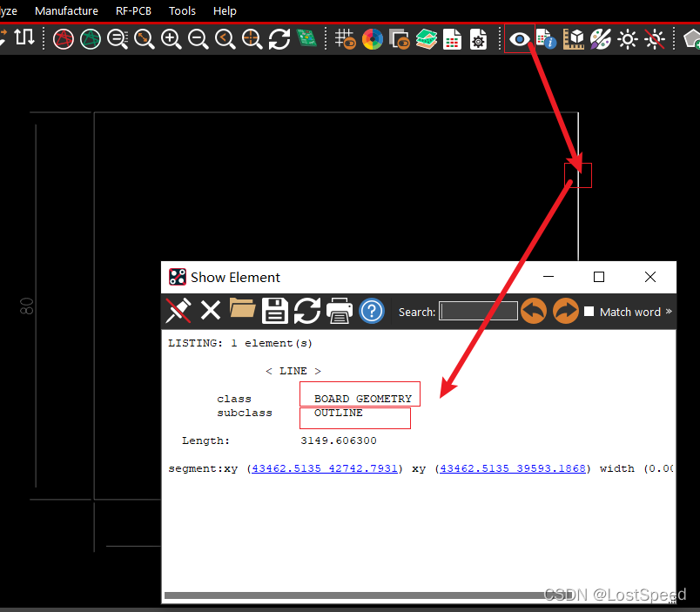Viewport: 700px width, 612px height.
Task: Click the second segment coordinate link 43462.5135 39593.1868
Action: coord(515,468)
